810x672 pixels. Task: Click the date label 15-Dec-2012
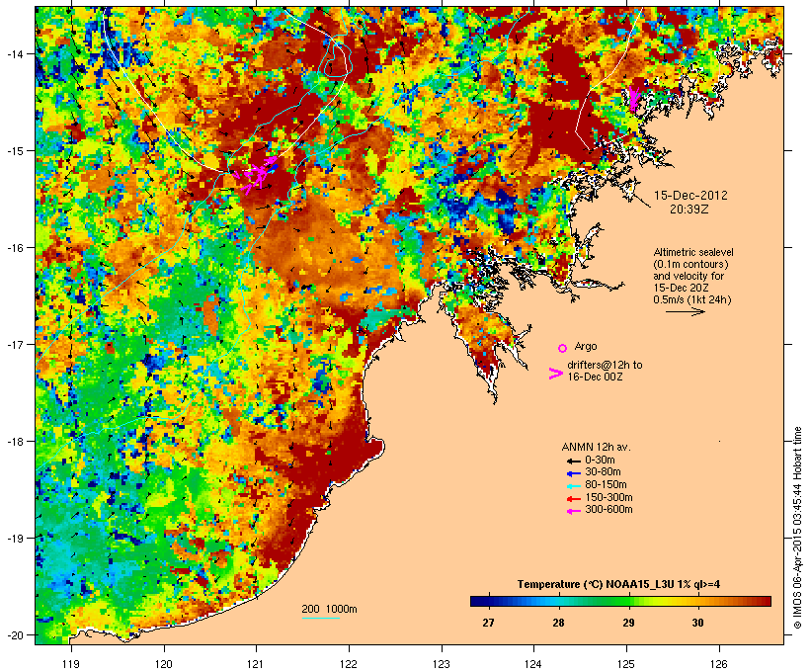[690, 196]
